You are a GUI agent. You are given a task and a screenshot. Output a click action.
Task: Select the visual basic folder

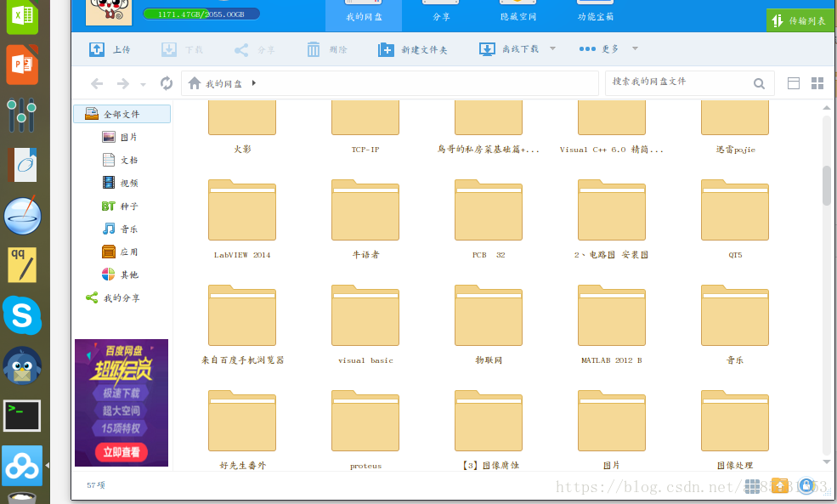click(x=365, y=316)
